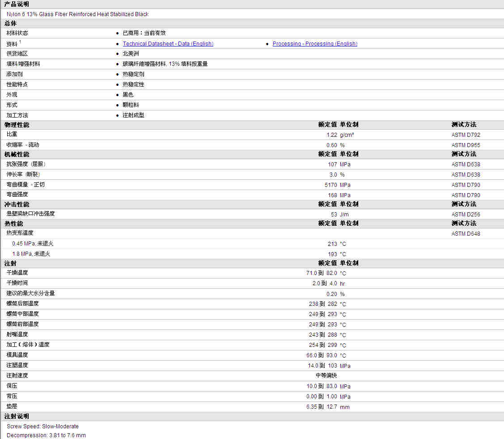Click the '性能特点' row label
The width and height of the screenshot is (504, 439).
click(17, 84)
